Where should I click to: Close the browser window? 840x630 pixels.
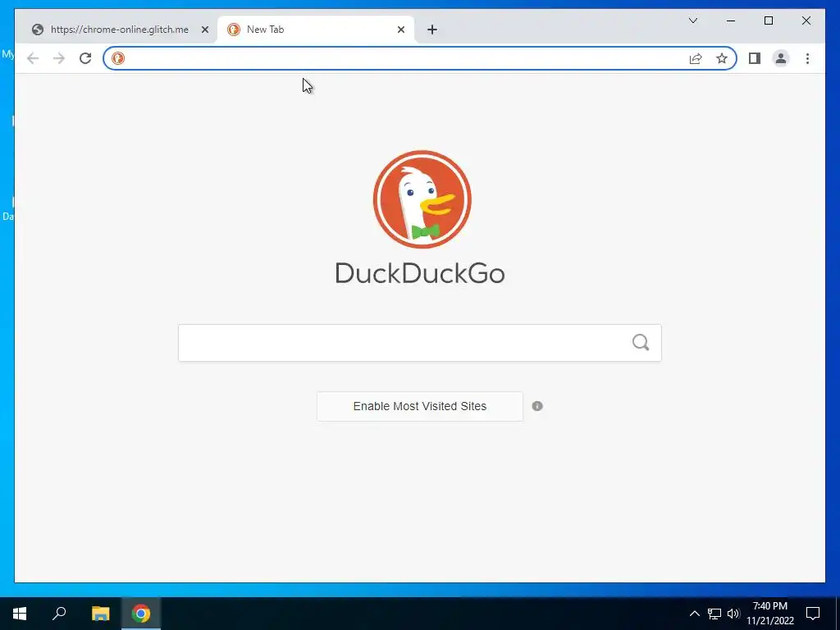(806, 21)
